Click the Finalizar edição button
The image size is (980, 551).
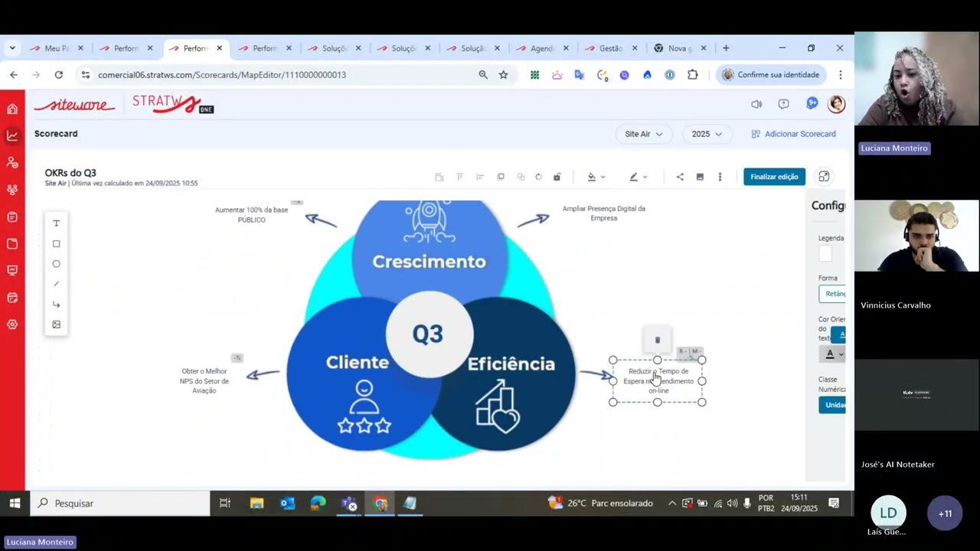(x=774, y=177)
